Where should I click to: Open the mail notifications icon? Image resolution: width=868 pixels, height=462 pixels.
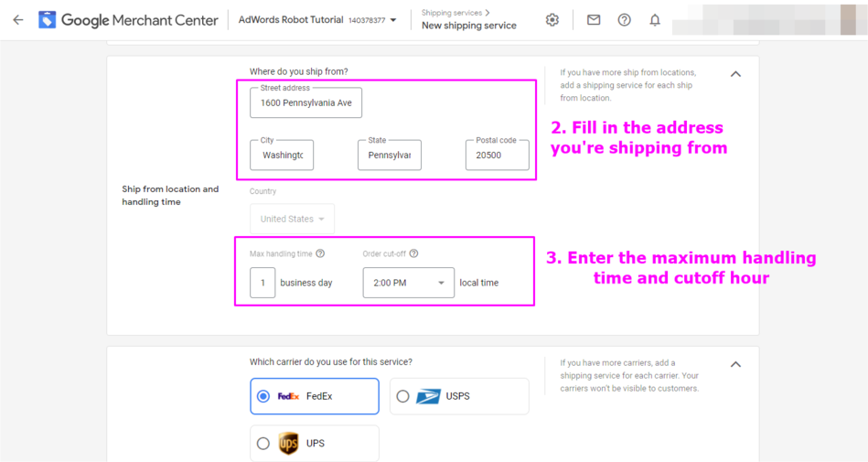click(x=594, y=19)
